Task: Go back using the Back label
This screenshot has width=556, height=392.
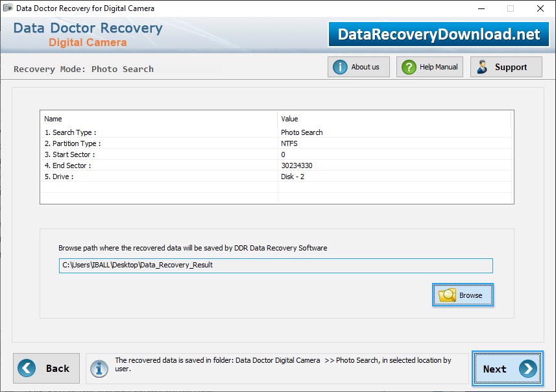Action: (x=58, y=368)
